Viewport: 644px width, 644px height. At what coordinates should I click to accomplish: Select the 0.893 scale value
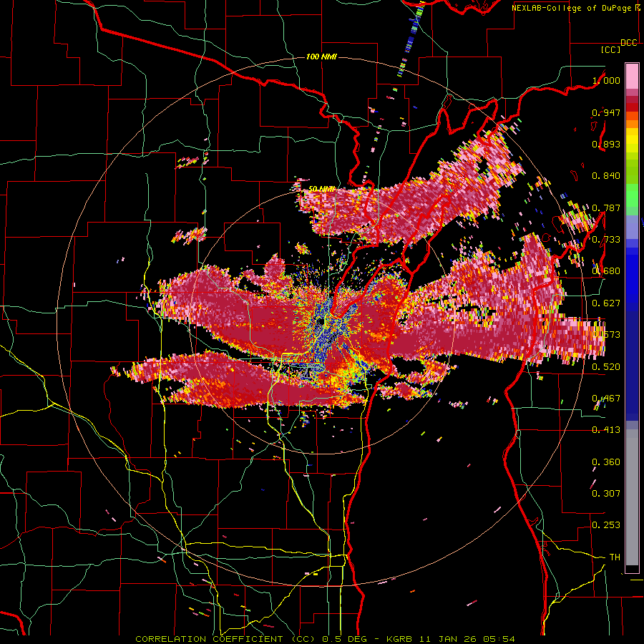point(606,144)
